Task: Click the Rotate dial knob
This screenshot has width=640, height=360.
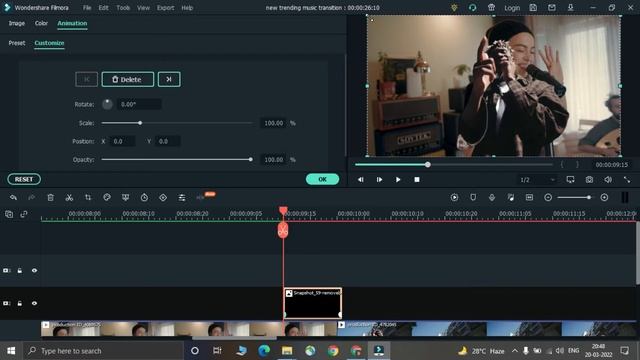Action: (107, 104)
